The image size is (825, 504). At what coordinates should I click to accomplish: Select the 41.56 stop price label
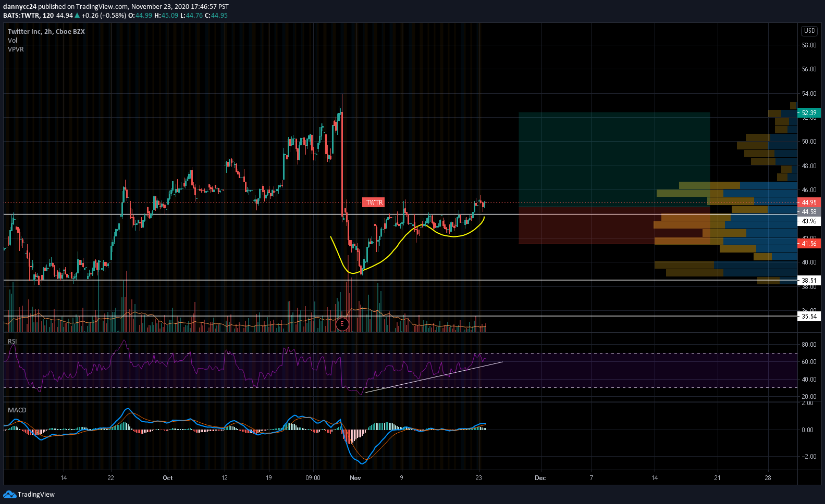(x=809, y=243)
